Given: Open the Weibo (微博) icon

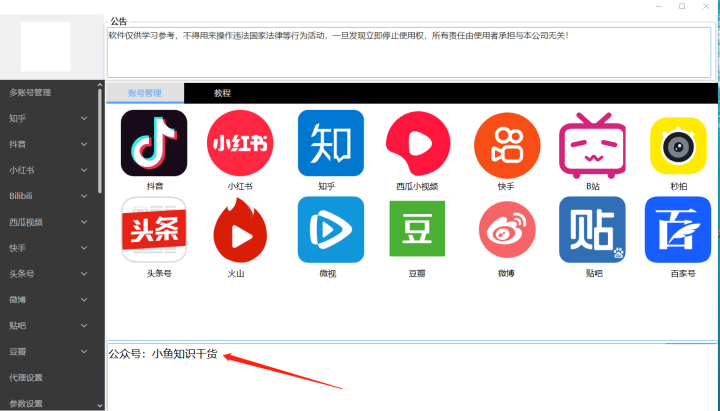Looking at the screenshot, I should [x=507, y=230].
